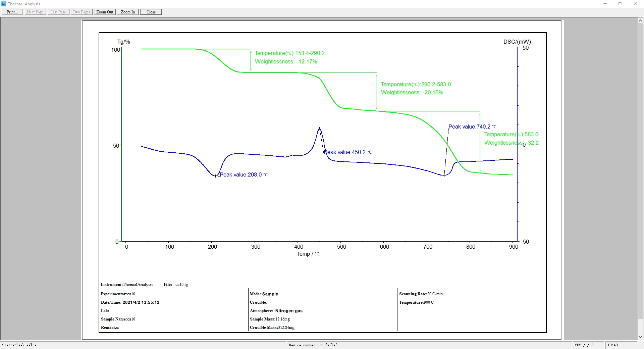
Task: Click the scrollbar up arrow
Action: 640,20
